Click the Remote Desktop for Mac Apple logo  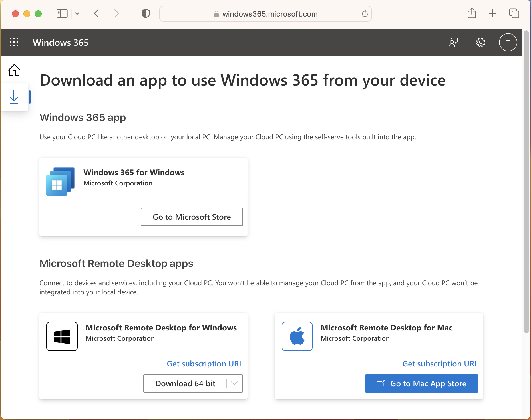pyautogui.click(x=297, y=336)
